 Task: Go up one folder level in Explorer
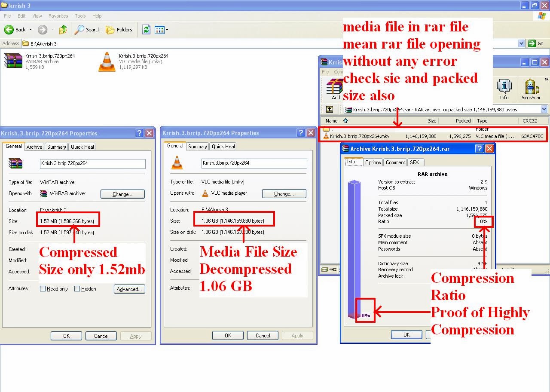coord(63,30)
